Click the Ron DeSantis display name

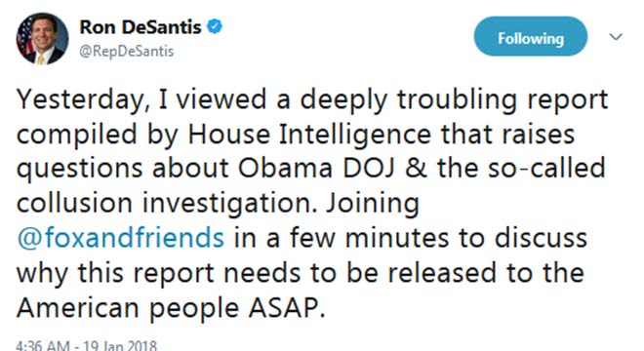click(x=141, y=27)
